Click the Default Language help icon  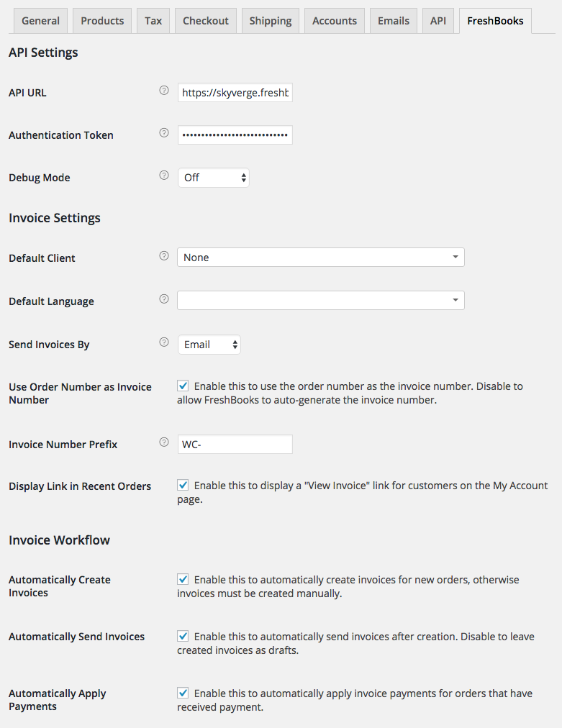tap(164, 299)
